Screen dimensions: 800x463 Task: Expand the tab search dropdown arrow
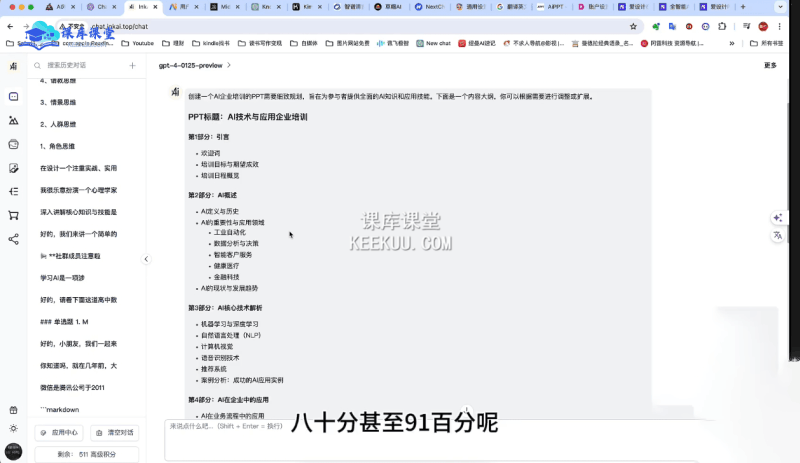pos(780,7)
